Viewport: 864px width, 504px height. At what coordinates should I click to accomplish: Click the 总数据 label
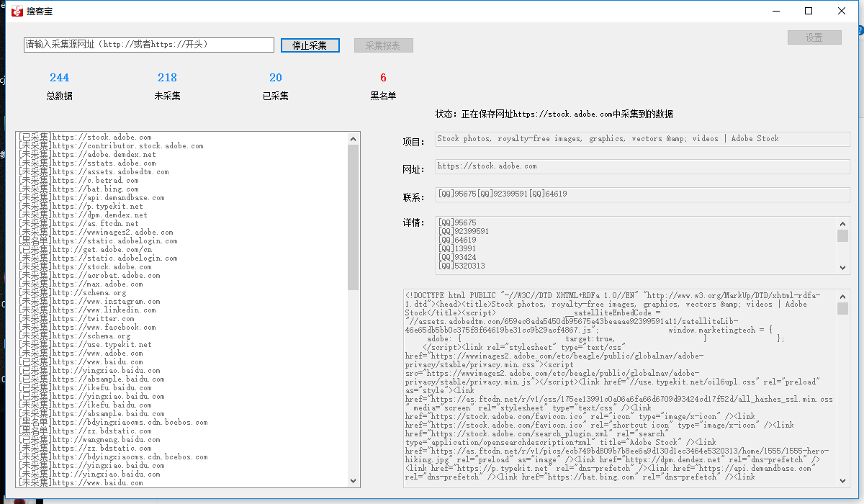60,96
